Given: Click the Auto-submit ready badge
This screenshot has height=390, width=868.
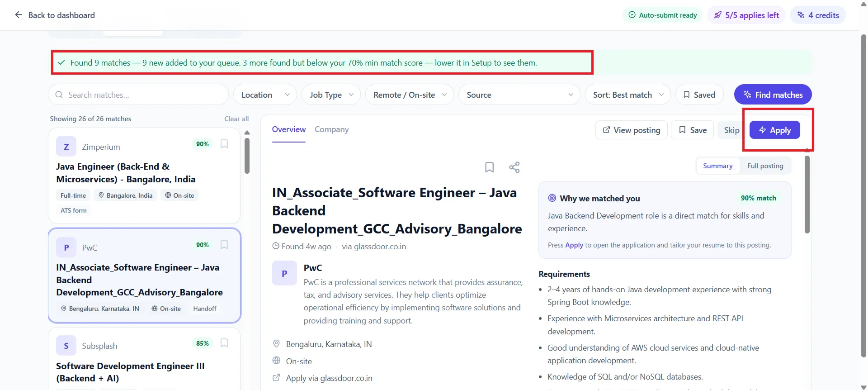Looking at the screenshot, I should [663, 15].
